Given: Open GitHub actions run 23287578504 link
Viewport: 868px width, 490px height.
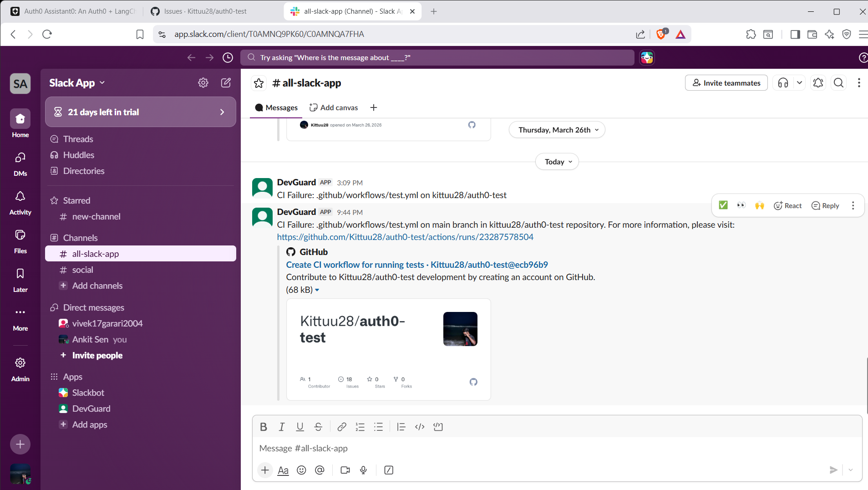Looking at the screenshot, I should click(405, 237).
